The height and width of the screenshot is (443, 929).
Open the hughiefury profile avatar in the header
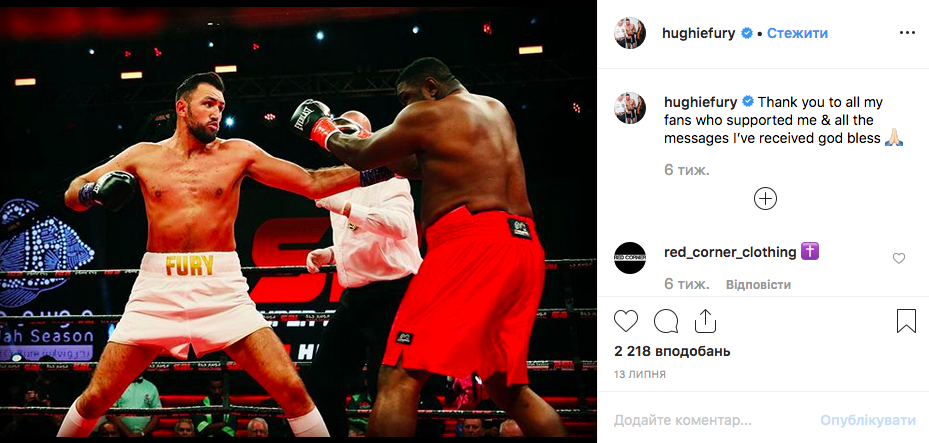(630, 33)
